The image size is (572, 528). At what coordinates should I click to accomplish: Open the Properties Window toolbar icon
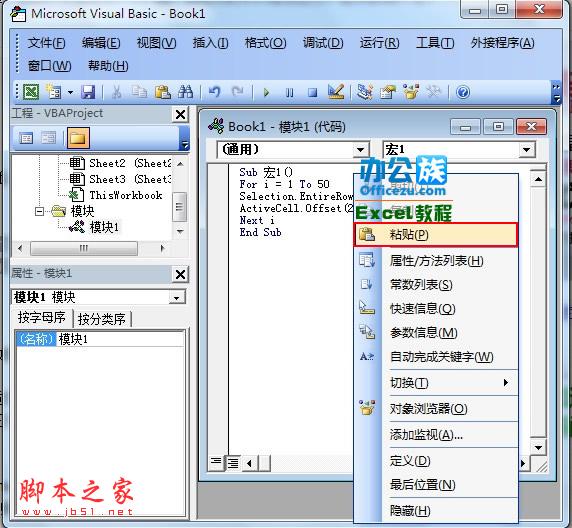[387, 92]
